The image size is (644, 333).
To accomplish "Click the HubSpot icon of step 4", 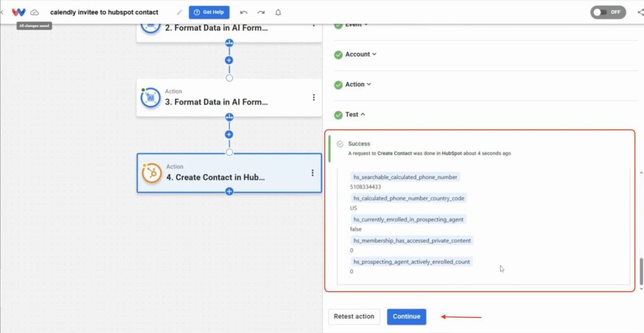I will (x=152, y=173).
